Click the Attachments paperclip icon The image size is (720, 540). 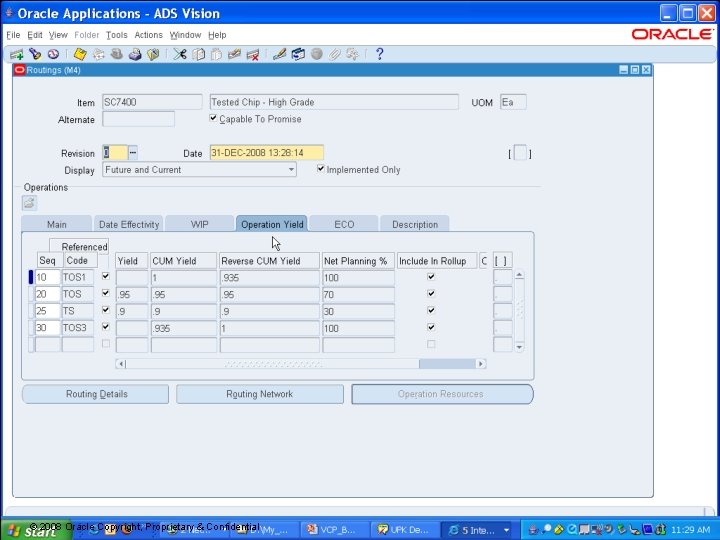click(335, 54)
